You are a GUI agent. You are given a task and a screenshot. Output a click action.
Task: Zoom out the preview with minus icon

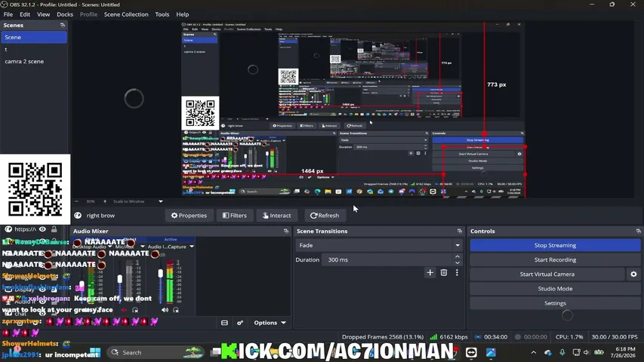(x=76, y=201)
